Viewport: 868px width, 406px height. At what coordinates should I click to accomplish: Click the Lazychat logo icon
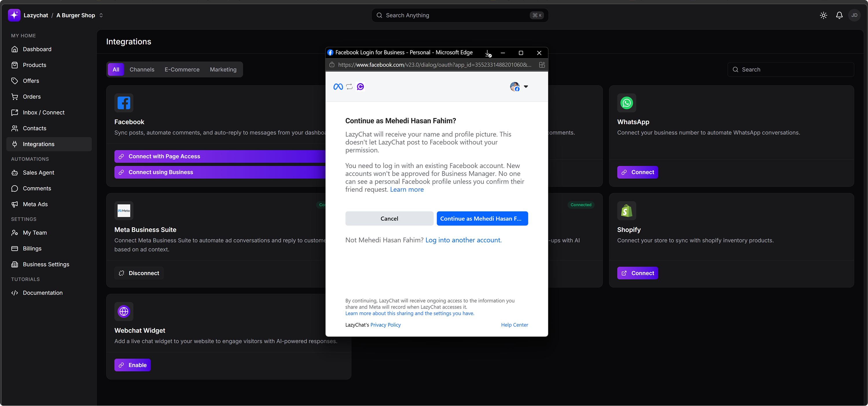pyautogui.click(x=14, y=15)
